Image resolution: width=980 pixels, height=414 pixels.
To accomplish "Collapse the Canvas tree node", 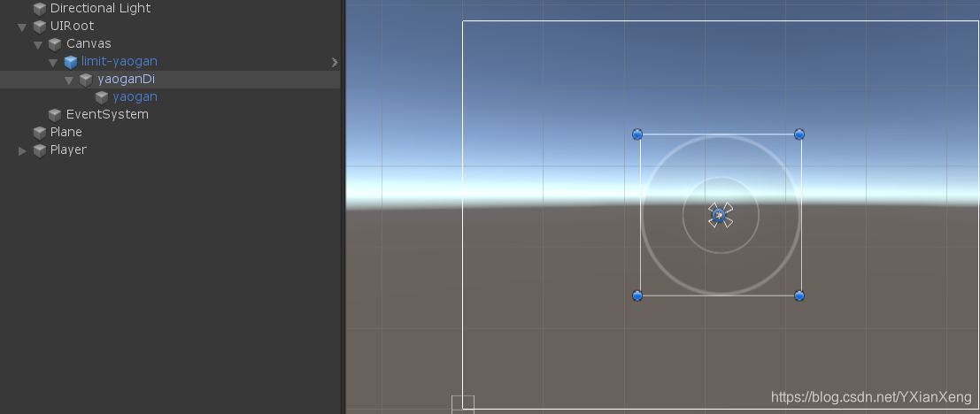I will (39, 44).
